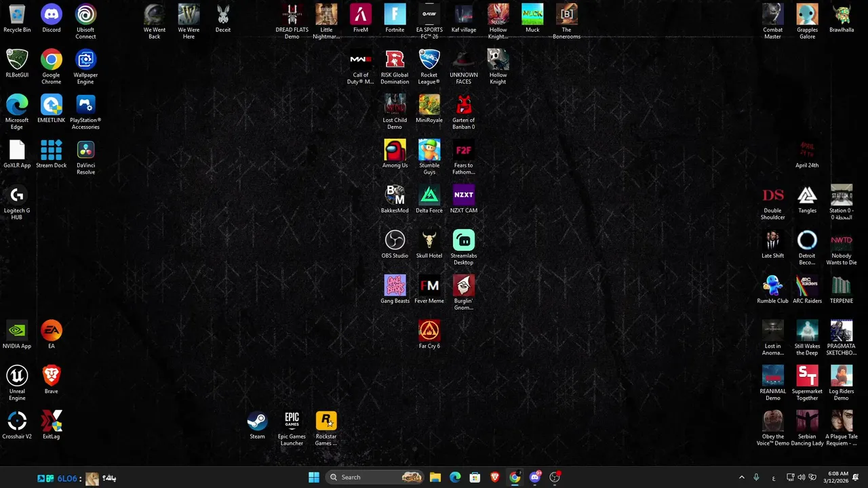
Task: Switch to Discord on the taskbar
Action: (535, 477)
